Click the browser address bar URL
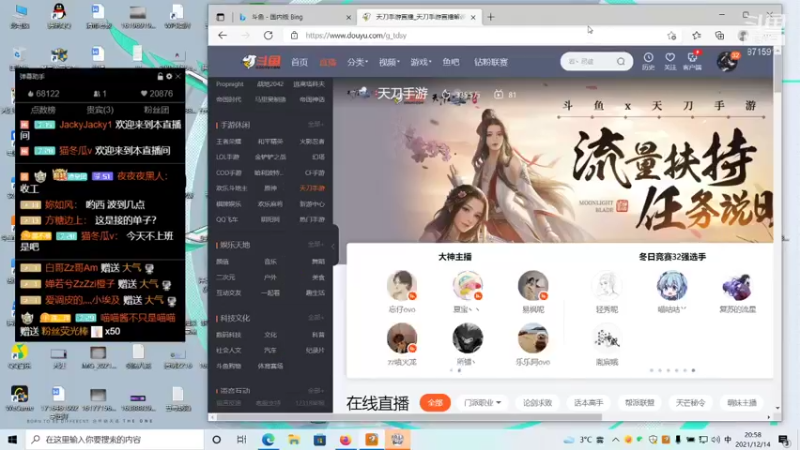Screen dimensions: 800x450 pyautogui.click(x=356, y=35)
